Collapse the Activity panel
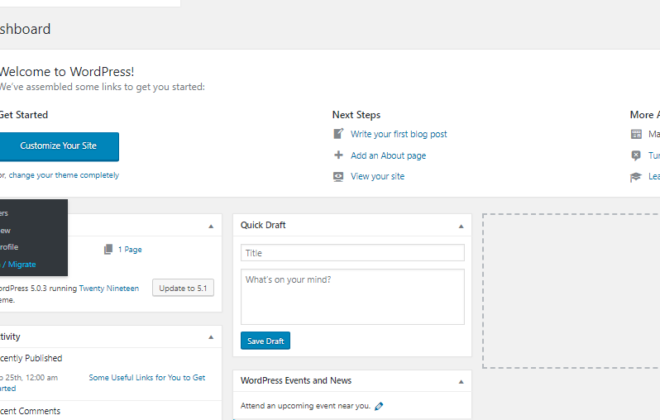Image resolution: width=660 pixels, height=420 pixels. [x=211, y=337]
